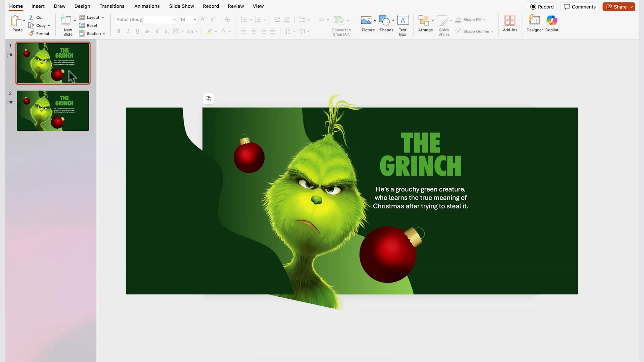
Task: Click the grouchy green creature description text
Action: point(420,198)
